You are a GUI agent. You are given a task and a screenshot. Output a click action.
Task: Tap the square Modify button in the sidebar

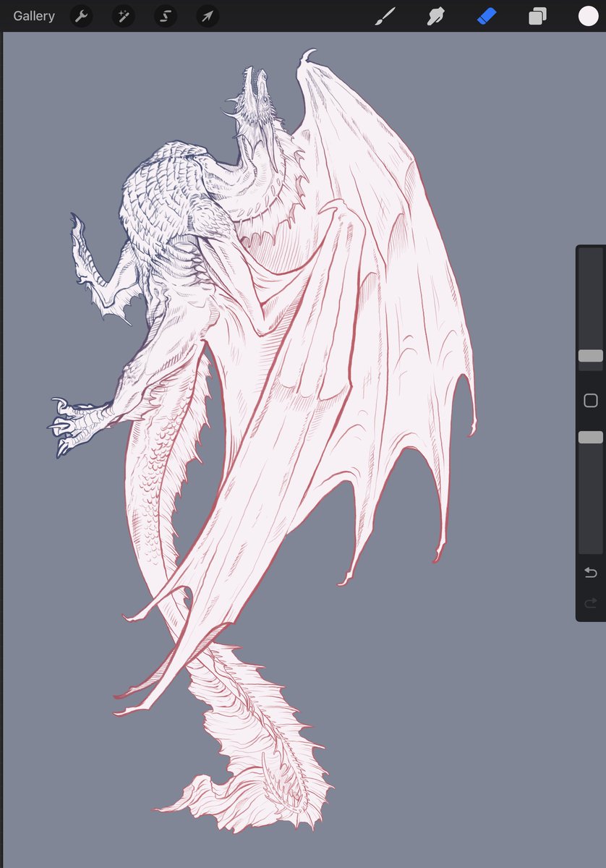pos(591,400)
